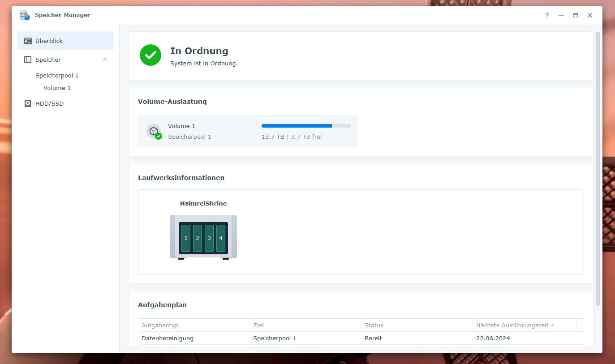Switch to the HDD/SSD section
Viewport: 615px width, 364px height.
[50, 103]
